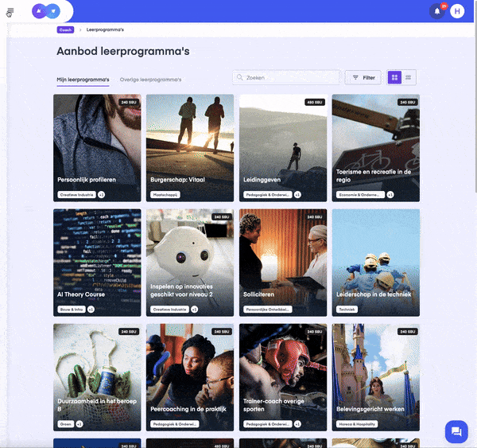Screen dimensions: 477x448
Task: Select the Overige leerprogramma's tab
Action: tap(150, 80)
